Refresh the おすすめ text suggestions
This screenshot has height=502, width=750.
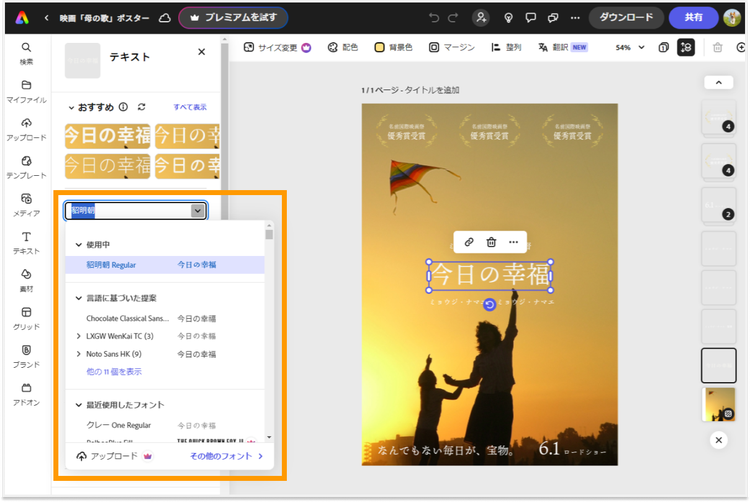point(142,107)
